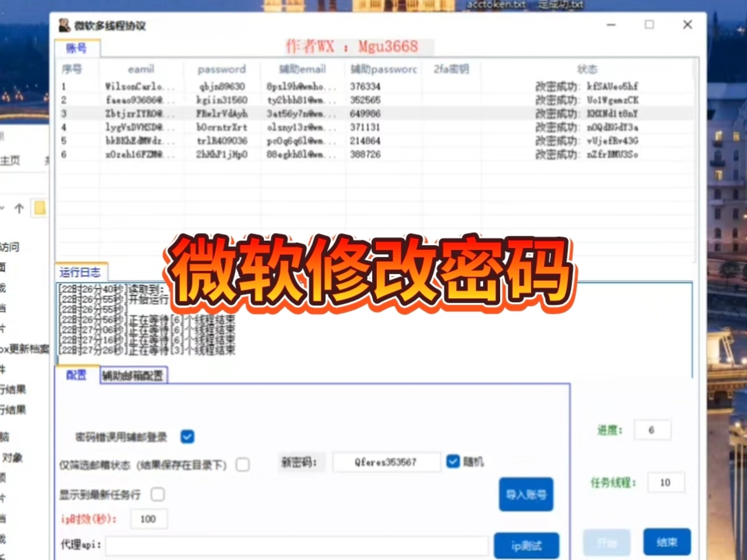This screenshot has height=560, width=747.
Task: Click the password column header
Action: coord(222,69)
